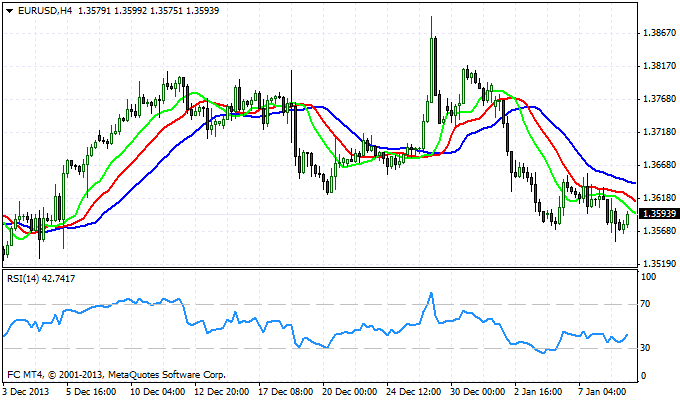Click RSI scale level 100
This screenshot has height=400, width=680.
(648, 277)
